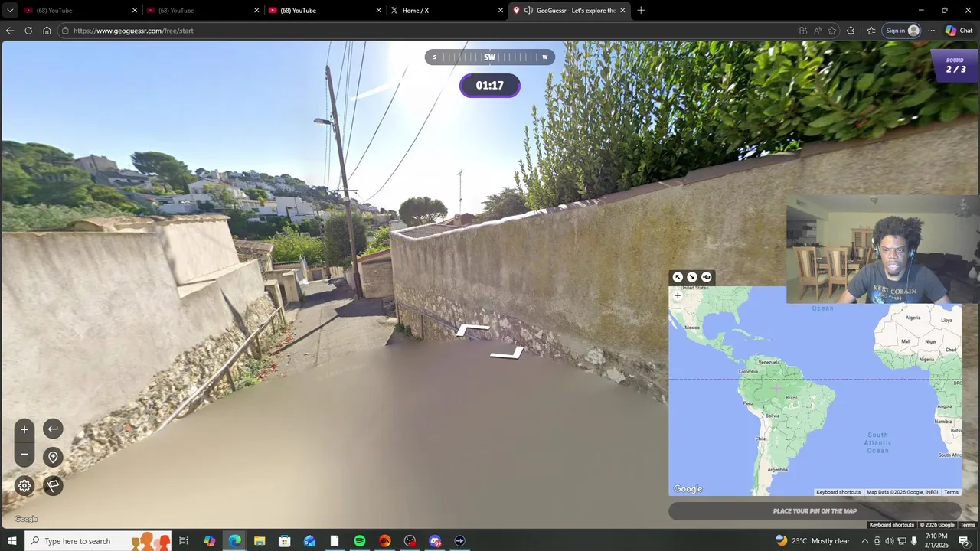The width and height of the screenshot is (980, 551).
Task: Mute the GeoGuessr tab audio icon
Action: tap(528, 11)
